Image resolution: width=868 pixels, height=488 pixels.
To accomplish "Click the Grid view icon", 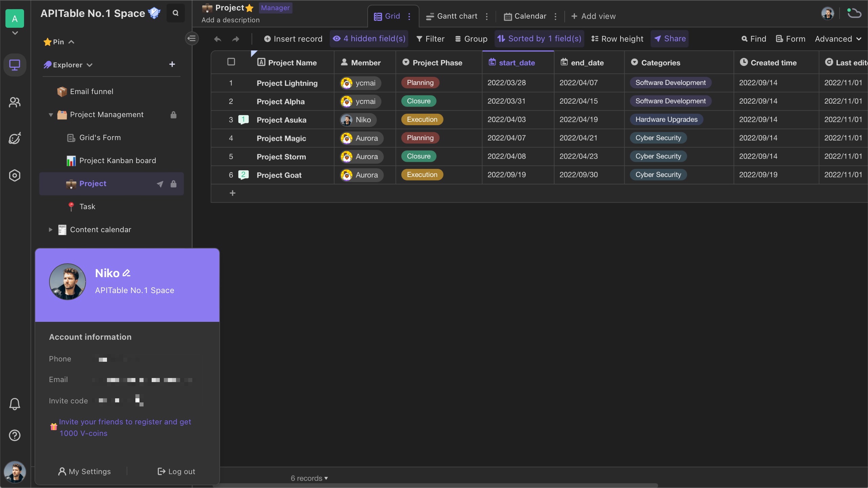I will coord(378,16).
